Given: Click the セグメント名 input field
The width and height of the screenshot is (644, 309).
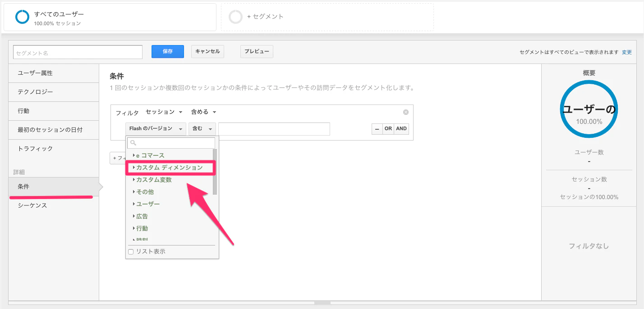Looking at the screenshot, I should [78, 52].
